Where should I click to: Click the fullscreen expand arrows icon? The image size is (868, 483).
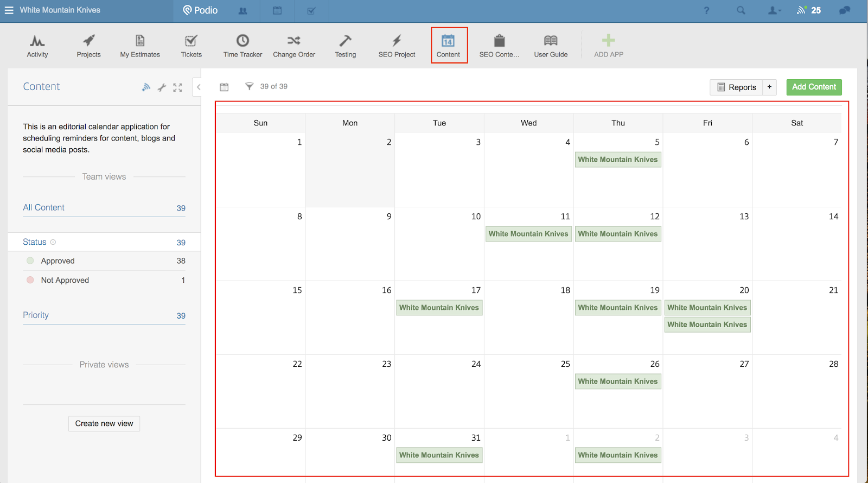tap(177, 87)
